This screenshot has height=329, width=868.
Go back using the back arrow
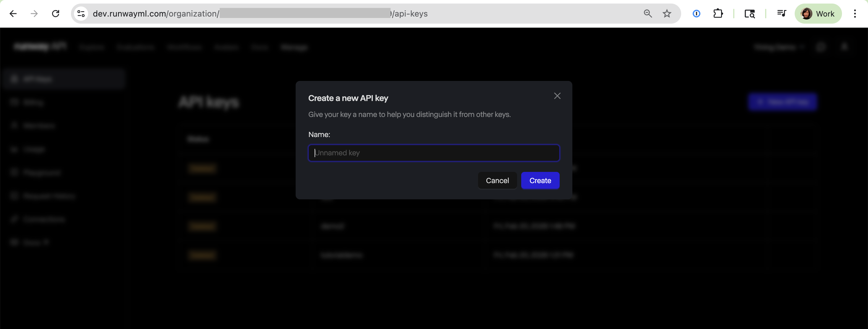pos(13,14)
